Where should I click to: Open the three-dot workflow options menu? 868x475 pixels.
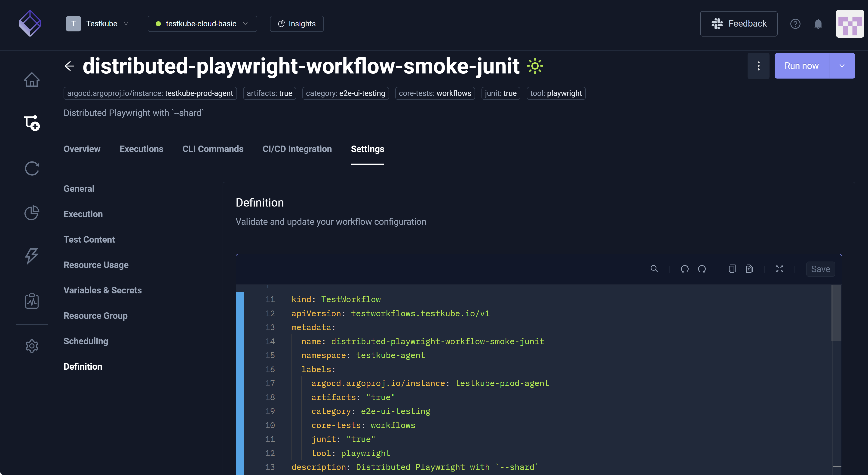point(758,66)
